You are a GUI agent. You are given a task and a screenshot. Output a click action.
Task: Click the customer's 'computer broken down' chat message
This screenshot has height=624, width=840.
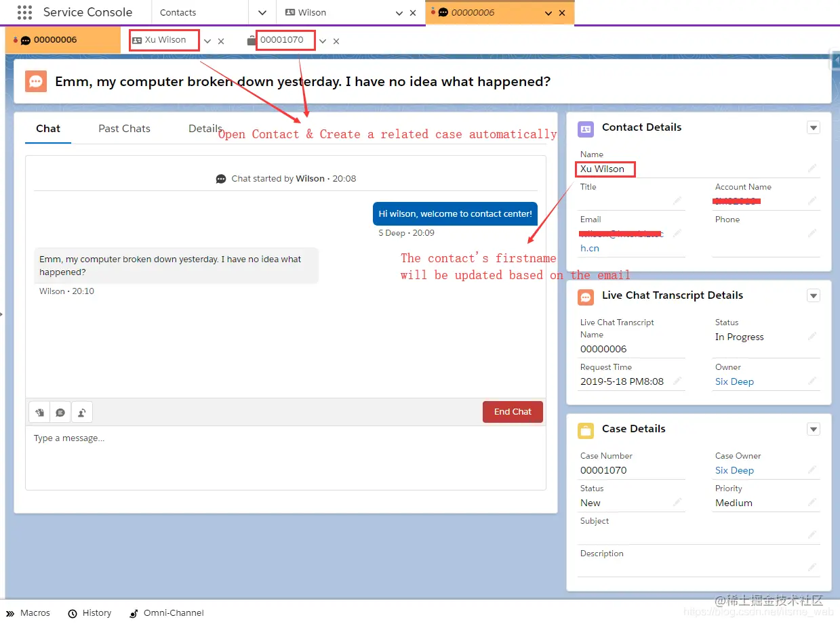pos(176,266)
